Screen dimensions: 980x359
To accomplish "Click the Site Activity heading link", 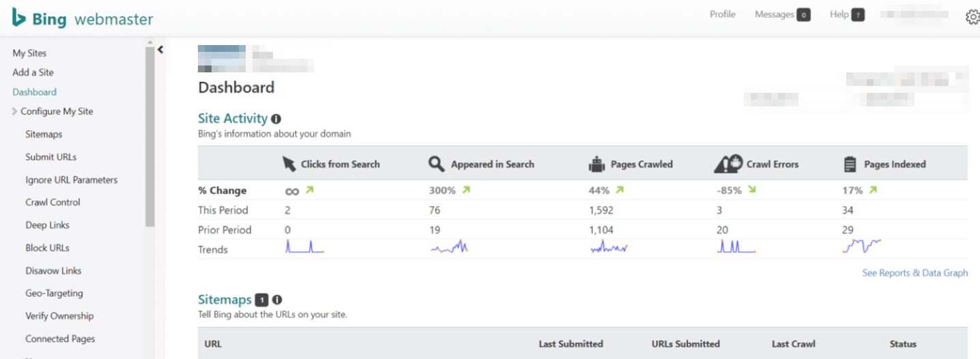I will [x=233, y=118].
